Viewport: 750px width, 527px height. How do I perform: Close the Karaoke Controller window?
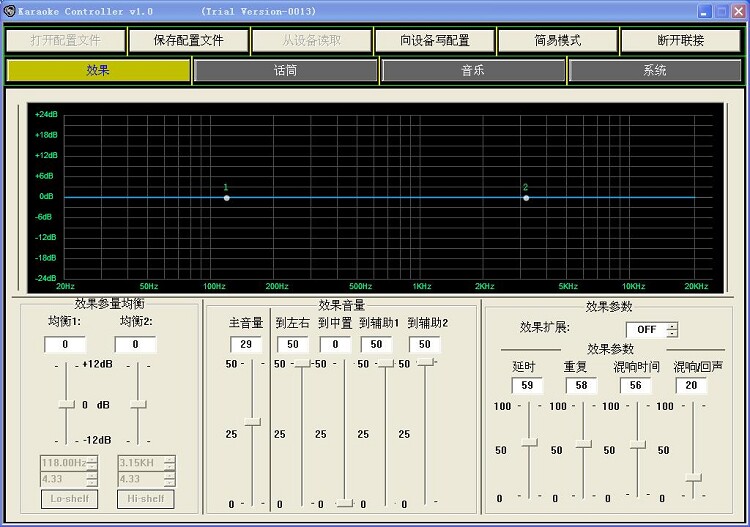[739, 11]
